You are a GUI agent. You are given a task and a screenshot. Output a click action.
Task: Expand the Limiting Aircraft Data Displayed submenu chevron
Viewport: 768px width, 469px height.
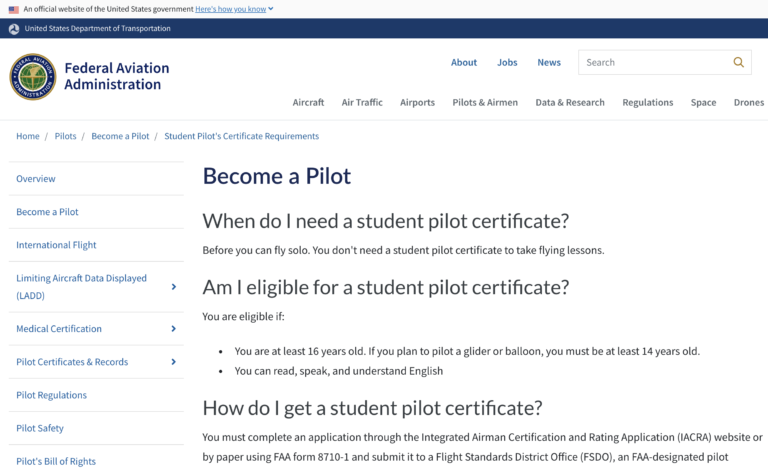173,287
